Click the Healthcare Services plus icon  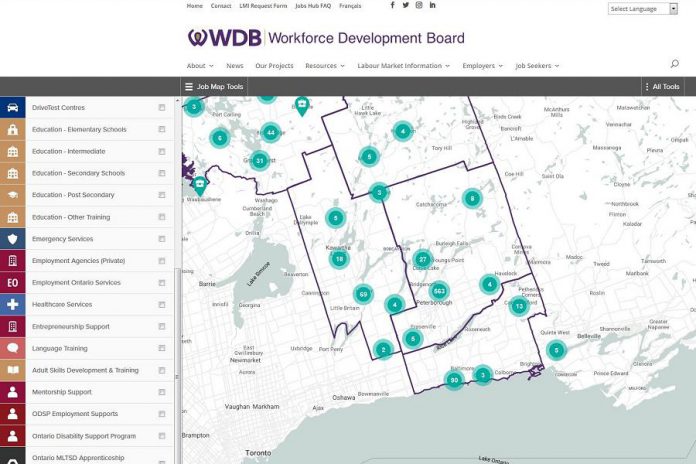[x=12, y=305]
